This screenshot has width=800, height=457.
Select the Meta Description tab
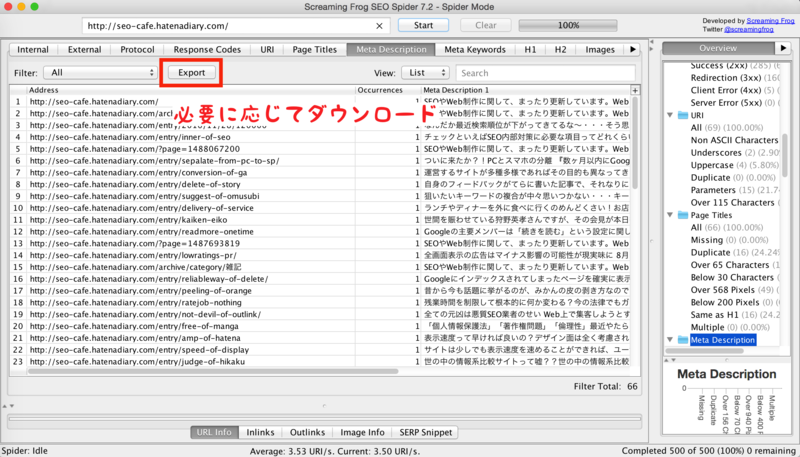(391, 49)
